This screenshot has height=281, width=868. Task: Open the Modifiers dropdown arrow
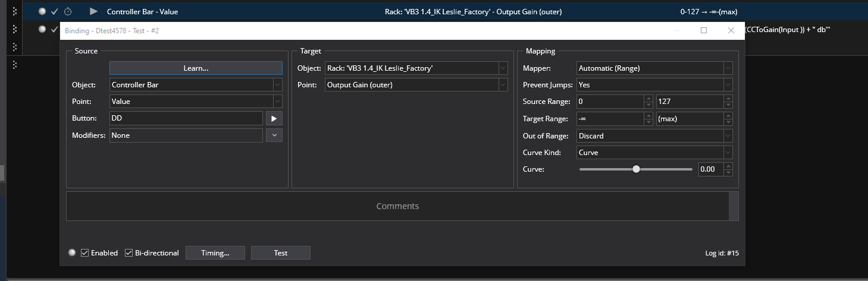[x=274, y=135]
